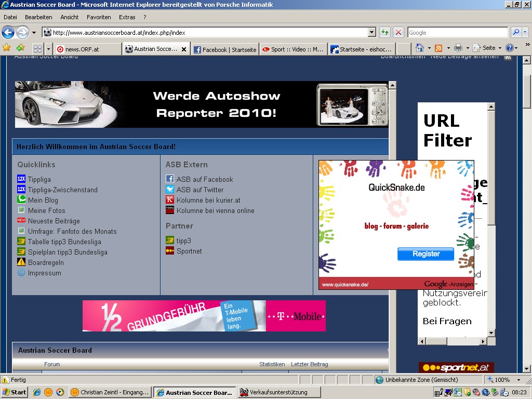Screen dimensions: 532x399
Task: Switch to the Facebook | Startseite tab
Action: (x=225, y=49)
